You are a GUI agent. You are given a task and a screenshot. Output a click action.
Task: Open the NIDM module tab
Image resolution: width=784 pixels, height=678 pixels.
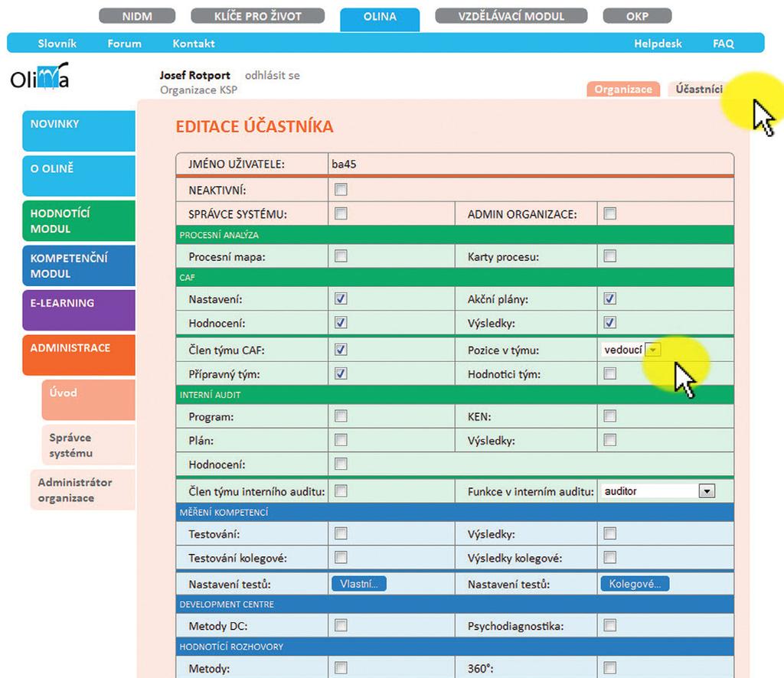tap(137, 16)
